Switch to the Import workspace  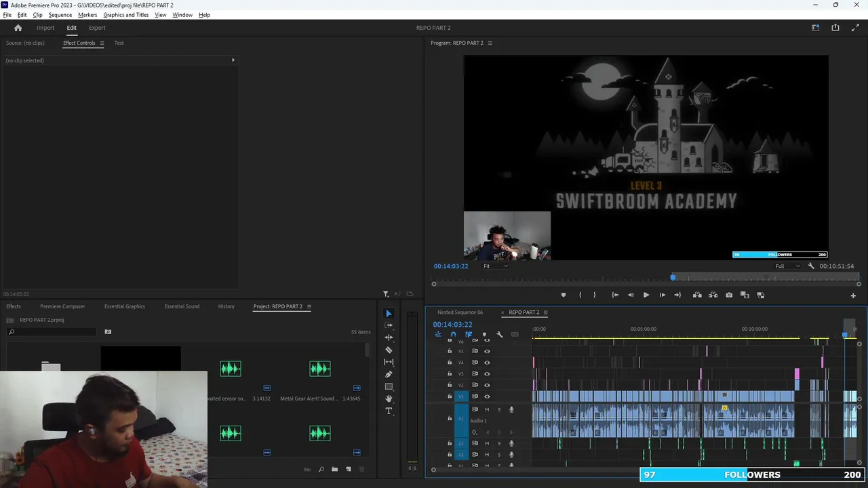point(45,28)
